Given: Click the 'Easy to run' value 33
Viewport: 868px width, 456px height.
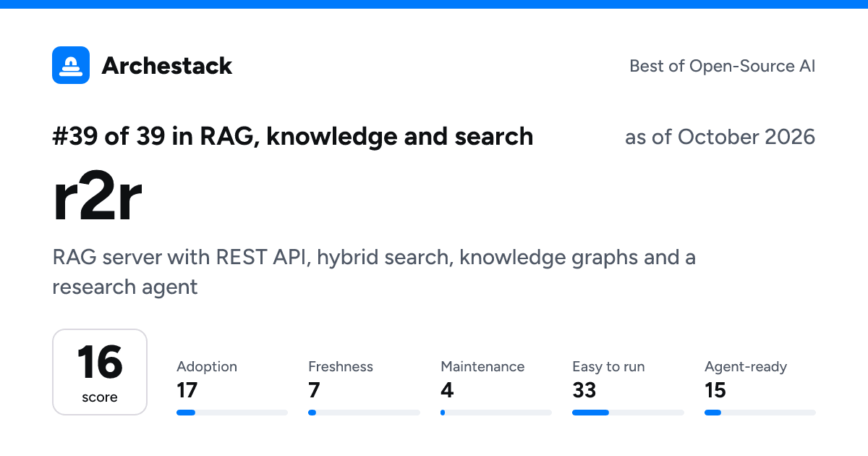Looking at the screenshot, I should [584, 391].
